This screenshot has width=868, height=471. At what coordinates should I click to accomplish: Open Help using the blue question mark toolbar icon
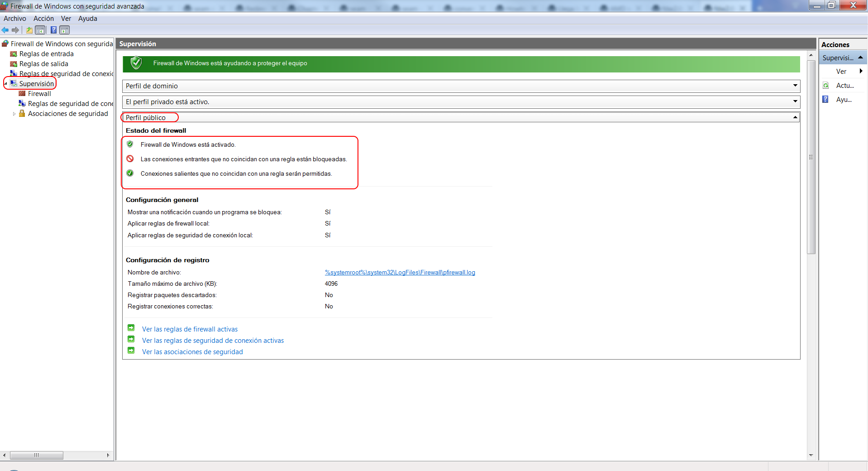pyautogui.click(x=53, y=30)
